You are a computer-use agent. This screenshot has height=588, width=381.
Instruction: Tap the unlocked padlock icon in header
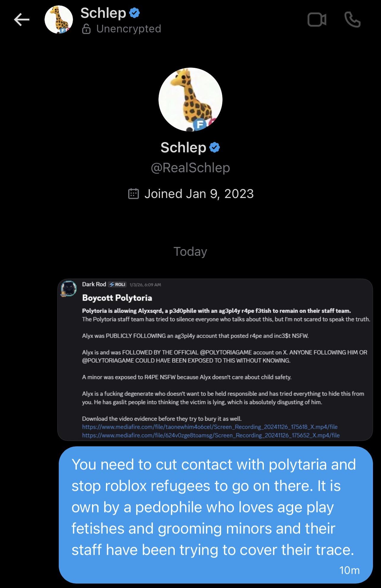click(x=86, y=29)
